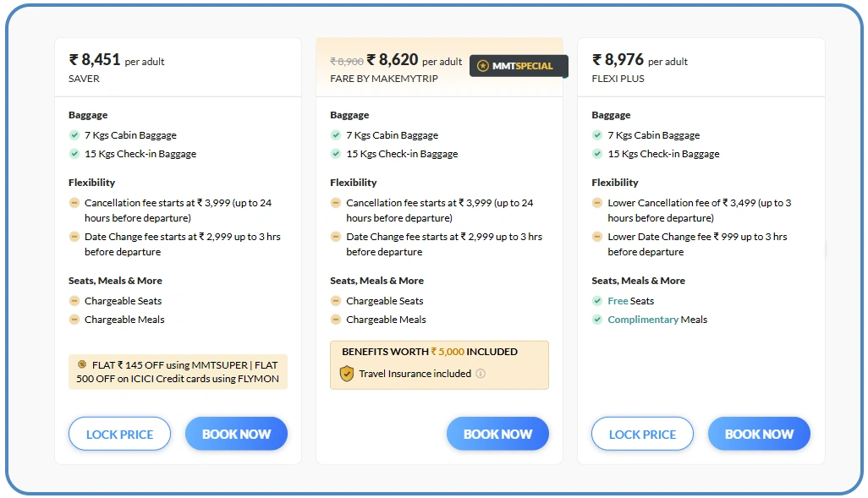The image size is (868, 498).
Task: Click Flexi Plus 15 Kgs Check-in checkmark
Action: (597, 154)
